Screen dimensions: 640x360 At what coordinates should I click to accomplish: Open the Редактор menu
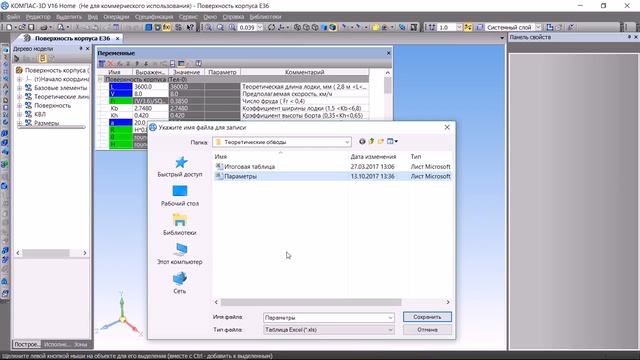[x=38, y=17]
